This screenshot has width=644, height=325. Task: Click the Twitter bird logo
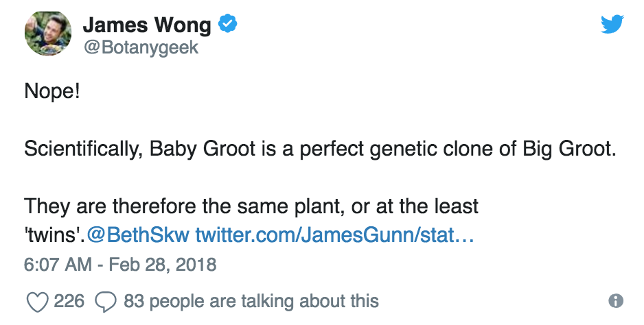coord(611,25)
